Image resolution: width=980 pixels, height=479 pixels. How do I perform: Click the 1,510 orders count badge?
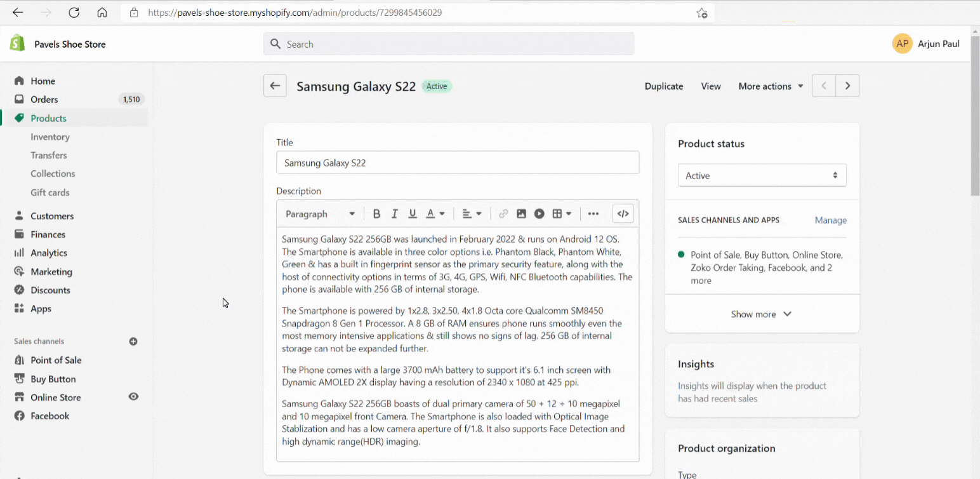point(131,99)
